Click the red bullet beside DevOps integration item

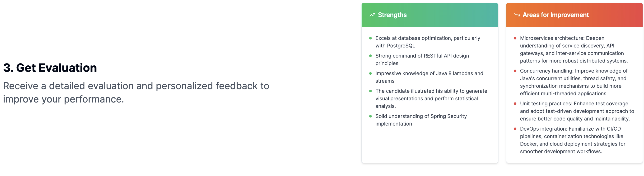coord(515,129)
